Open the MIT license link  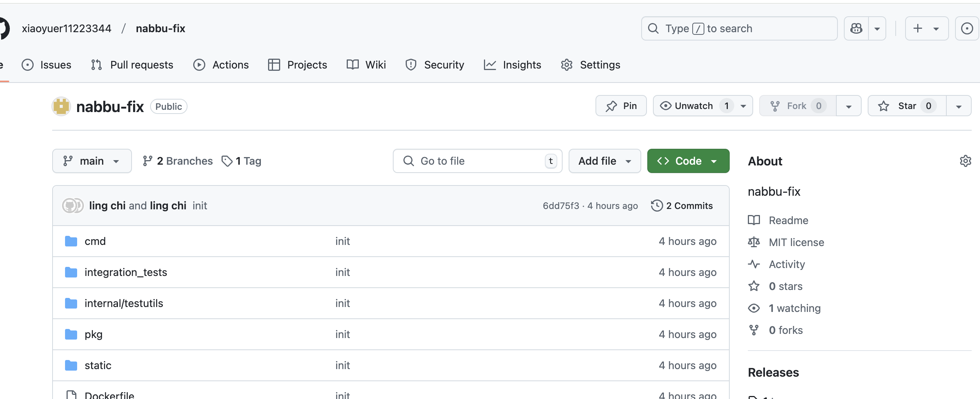click(786, 242)
